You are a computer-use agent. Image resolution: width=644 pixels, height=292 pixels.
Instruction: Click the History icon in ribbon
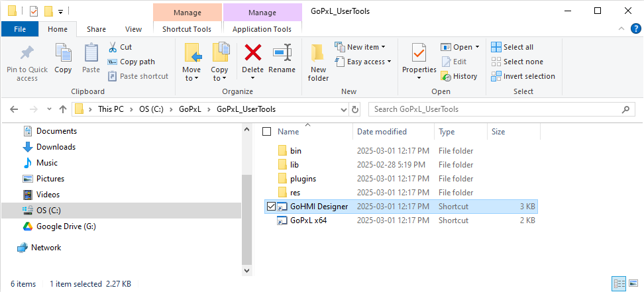pyautogui.click(x=447, y=76)
